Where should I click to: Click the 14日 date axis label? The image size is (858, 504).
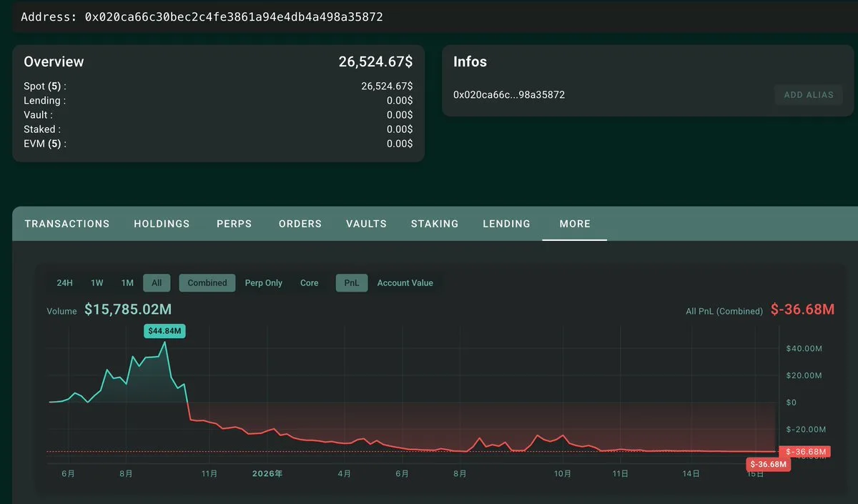[x=691, y=473]
